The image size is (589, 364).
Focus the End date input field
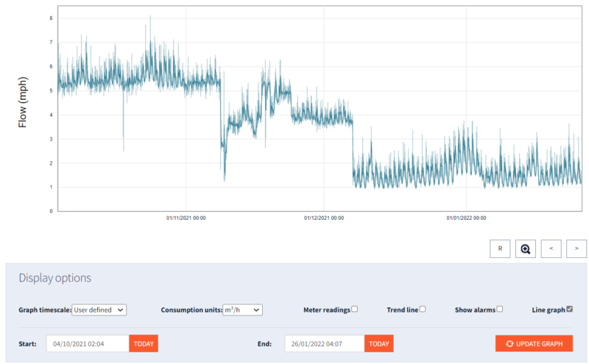pyautogui.click(x=323, y=343)
